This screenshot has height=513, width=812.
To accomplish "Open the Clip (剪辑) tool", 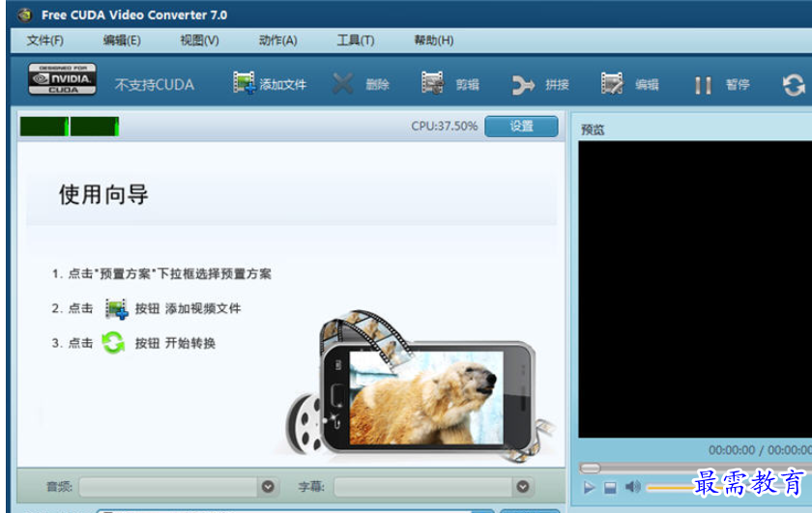I will [449, 83].
